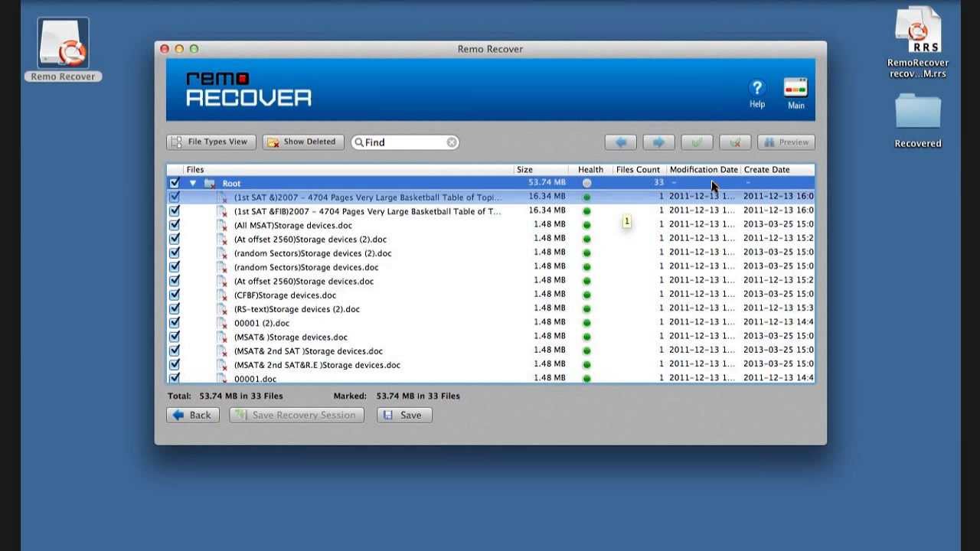Sort by Modification Date column header
This screenshot has width=980, height=551.
pyautogui.click(x=704, y=170)
